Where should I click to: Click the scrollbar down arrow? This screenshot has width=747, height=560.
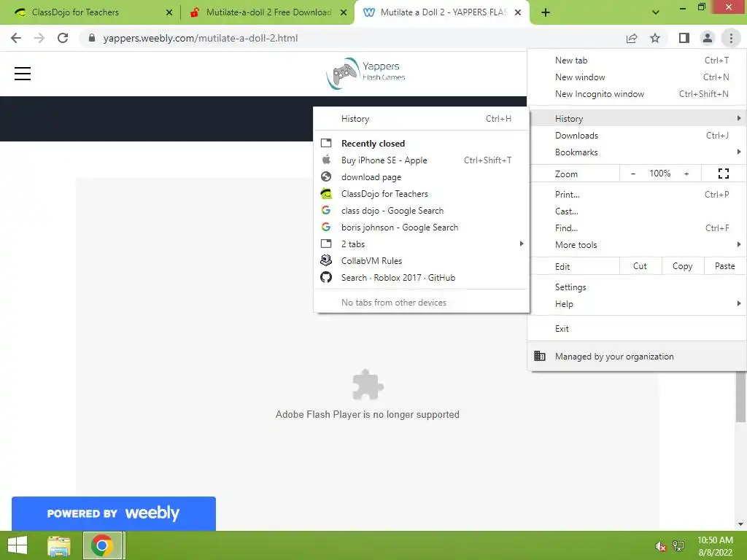(x=741, y=524)
